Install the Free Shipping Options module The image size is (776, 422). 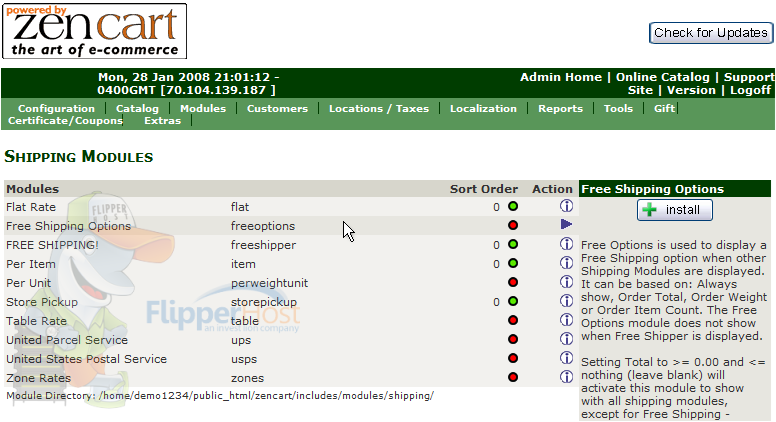point(675,210)
